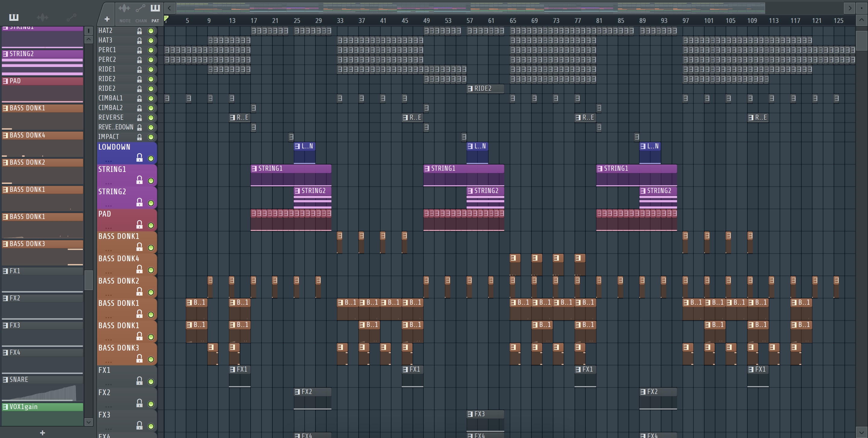Mute the PERC2 track LED
868x438 pixels.
coord(151,60)
